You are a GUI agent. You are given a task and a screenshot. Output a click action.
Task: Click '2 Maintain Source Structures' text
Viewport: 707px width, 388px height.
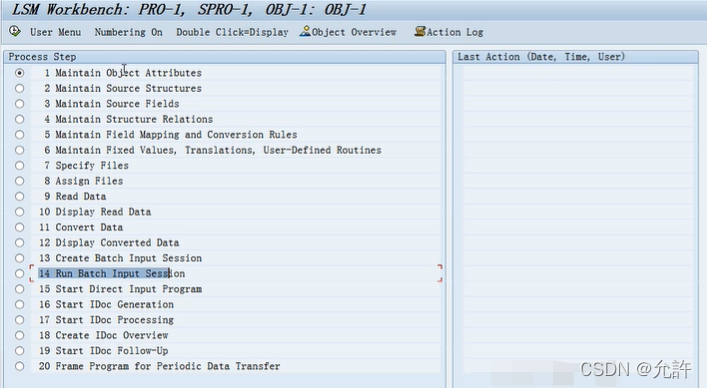[x=123, y=88]
